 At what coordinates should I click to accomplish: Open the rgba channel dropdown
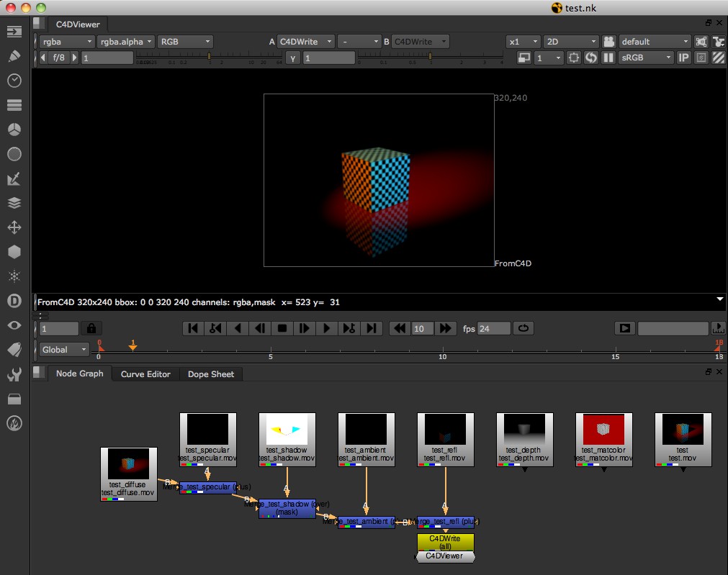[x=66, y=42]
